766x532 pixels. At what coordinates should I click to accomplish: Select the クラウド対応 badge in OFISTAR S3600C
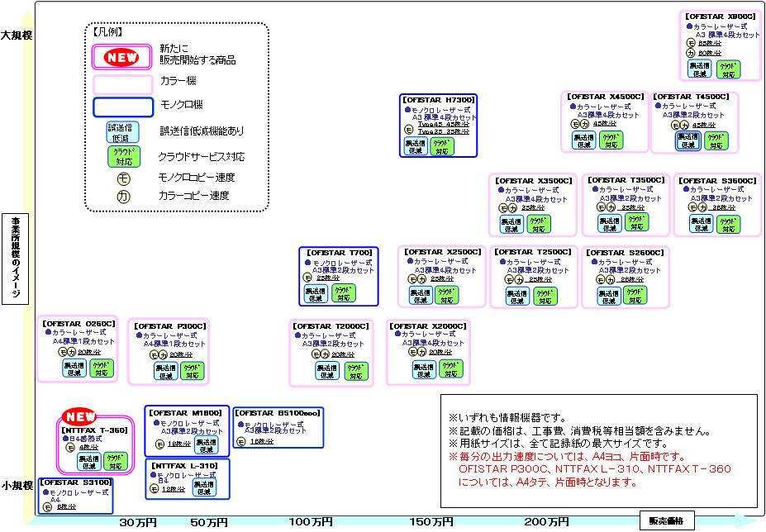coord(728,224)
